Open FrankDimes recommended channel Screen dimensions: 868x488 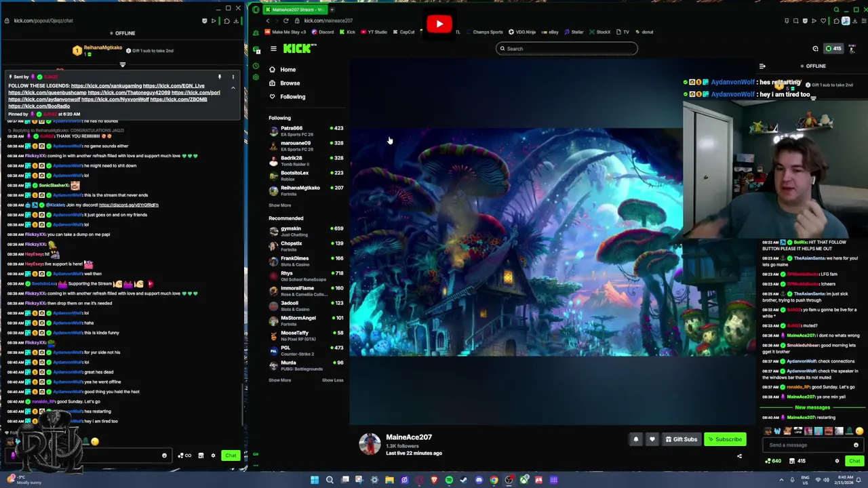tap(306, 261)
